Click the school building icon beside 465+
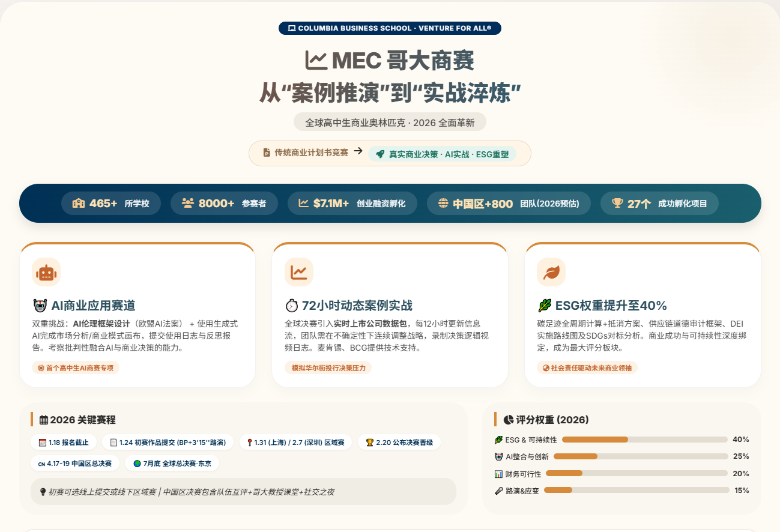This screenshot has width=780, height=532. 79,204
